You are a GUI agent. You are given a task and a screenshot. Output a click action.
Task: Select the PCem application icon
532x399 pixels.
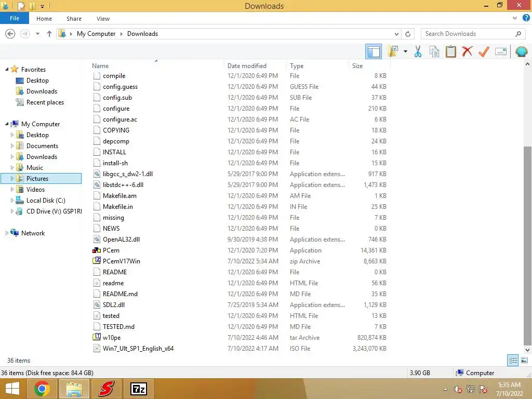click(97, 250)
